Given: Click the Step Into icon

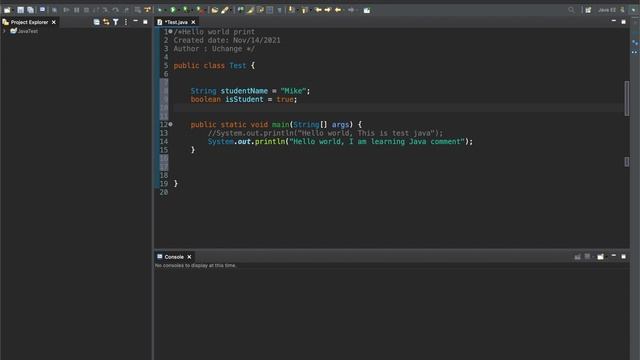Looking at the screenshot, I should coord(105,10).
